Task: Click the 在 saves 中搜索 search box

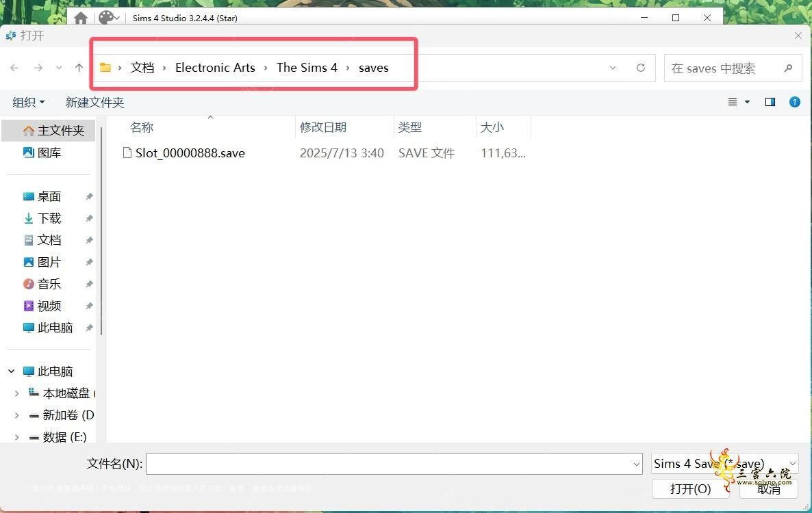Action: (x=733, y=68)
